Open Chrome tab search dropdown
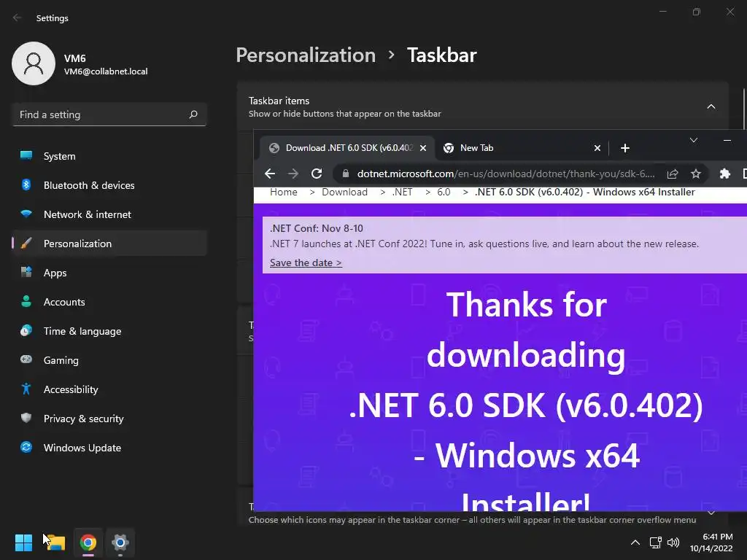 click(694, 140)
